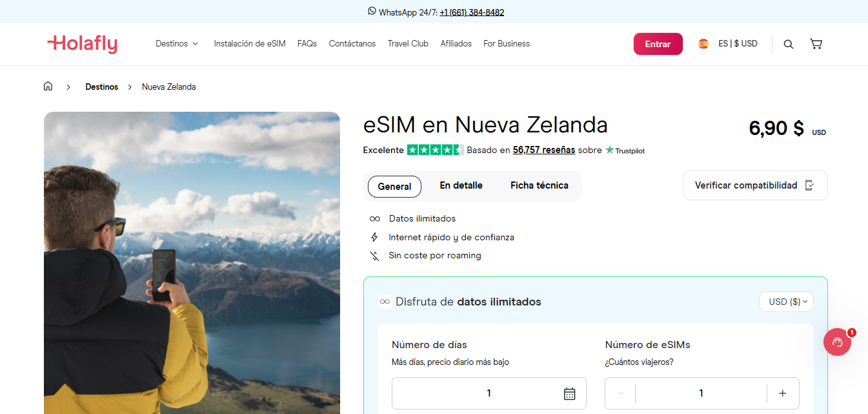
Task: Click the 'Excelente' rating label
Action: 383,150
